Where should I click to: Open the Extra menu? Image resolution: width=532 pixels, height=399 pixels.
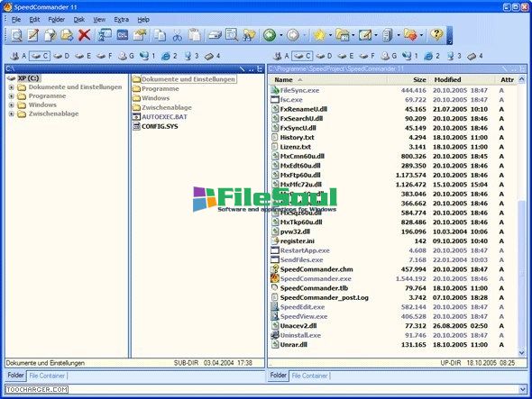122,20
